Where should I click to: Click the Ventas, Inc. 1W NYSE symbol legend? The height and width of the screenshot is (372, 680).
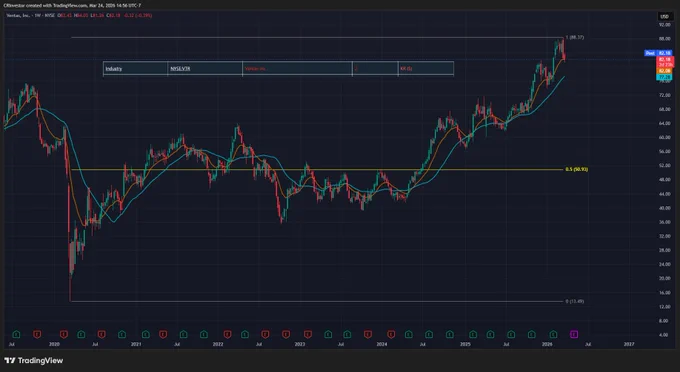(x=30, y=16)
